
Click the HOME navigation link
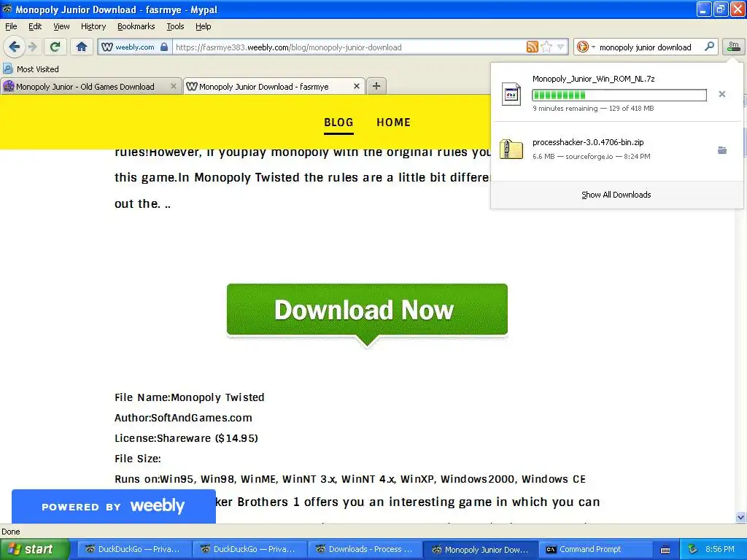[x=393, y=122]
